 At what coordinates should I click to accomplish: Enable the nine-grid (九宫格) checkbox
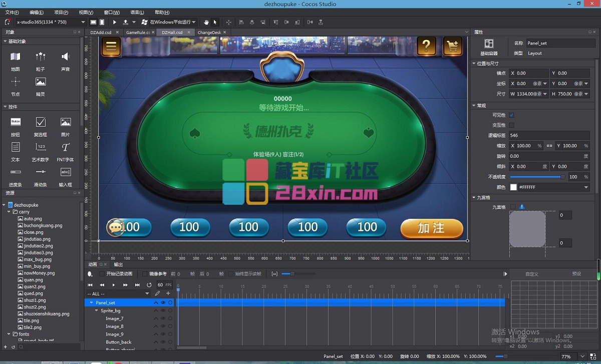(512, 207)
